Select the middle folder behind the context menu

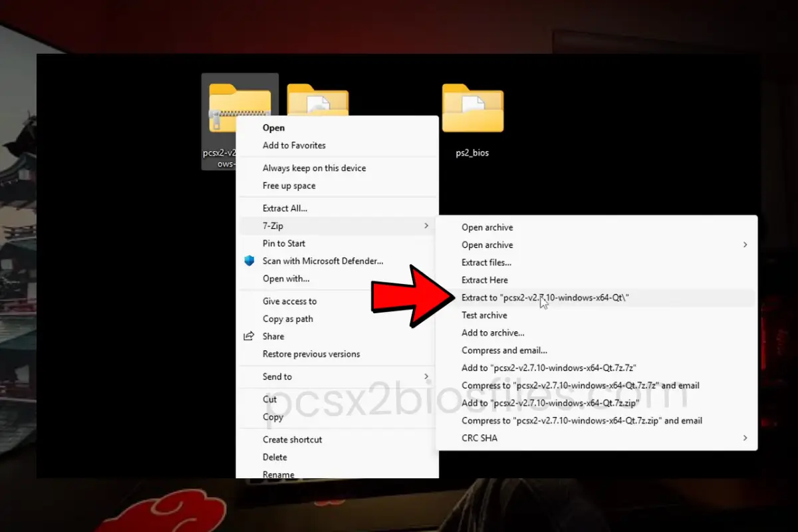[318, 100]
